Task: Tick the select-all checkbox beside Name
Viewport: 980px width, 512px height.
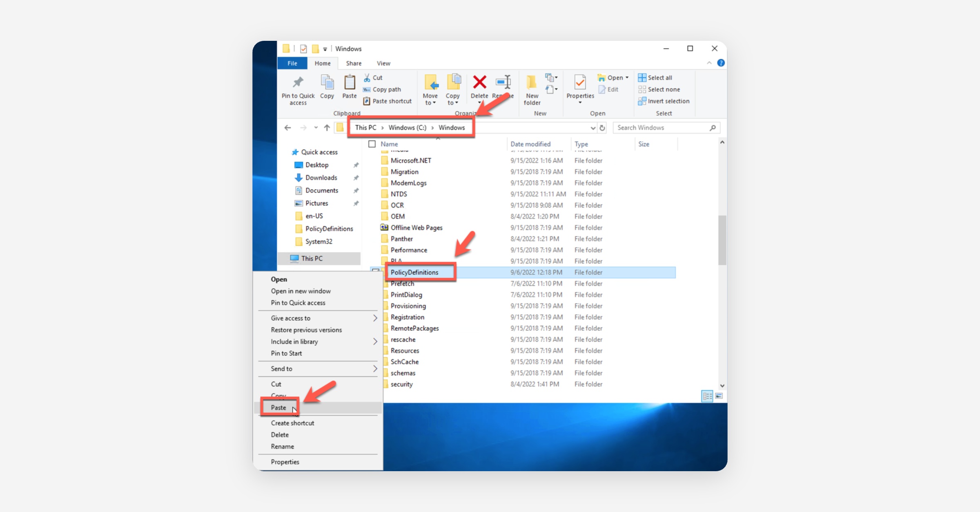Action: [372, 144]
